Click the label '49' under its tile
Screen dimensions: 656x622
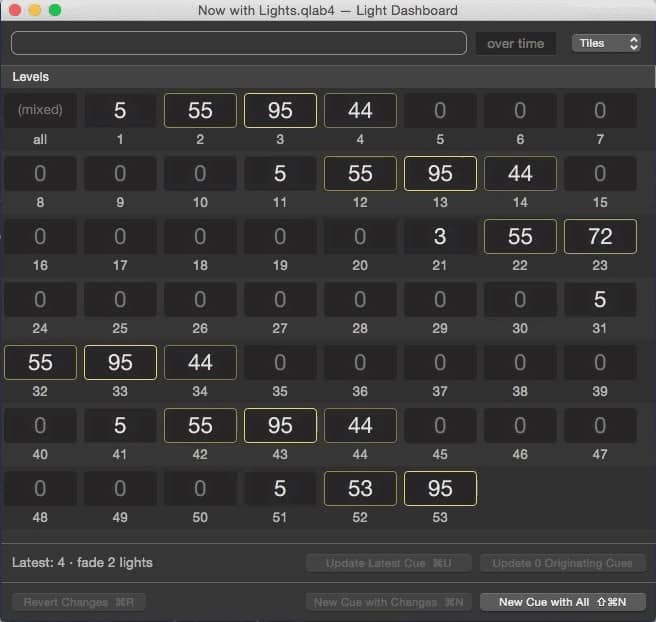coord(120,517)
